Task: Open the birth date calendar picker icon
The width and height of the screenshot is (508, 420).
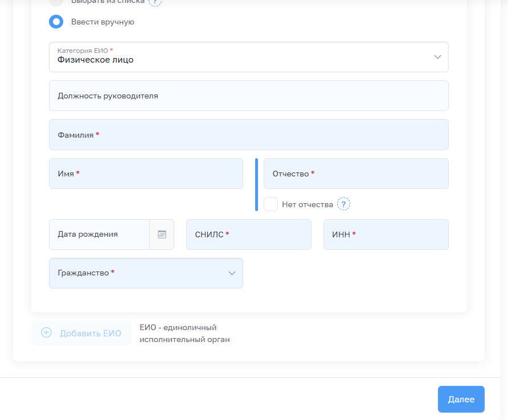Action: (162, 234)
